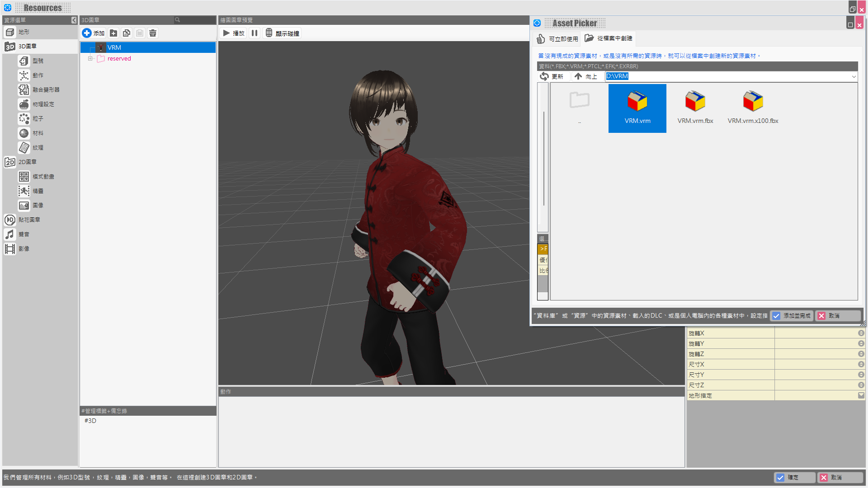Open the 地形 terrain resource category
This screenshot has height=488, width=868.
(40, 32)
